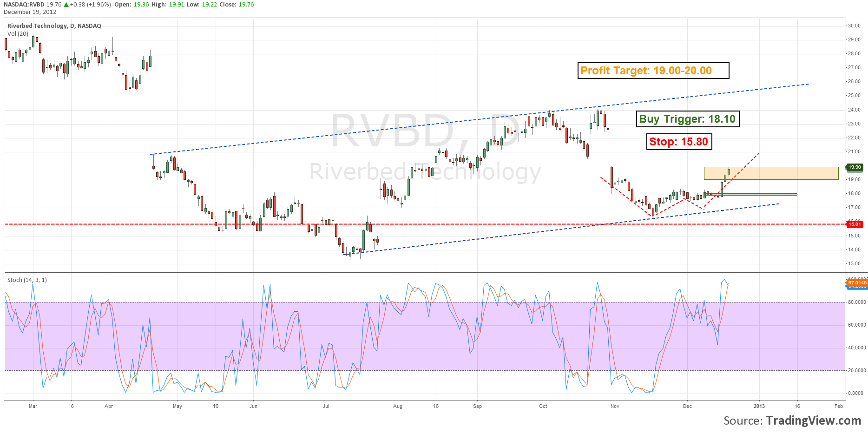Screen dimensions: 868x433
Task: Click the 19.90 current price tag
Action: [855, 167]
